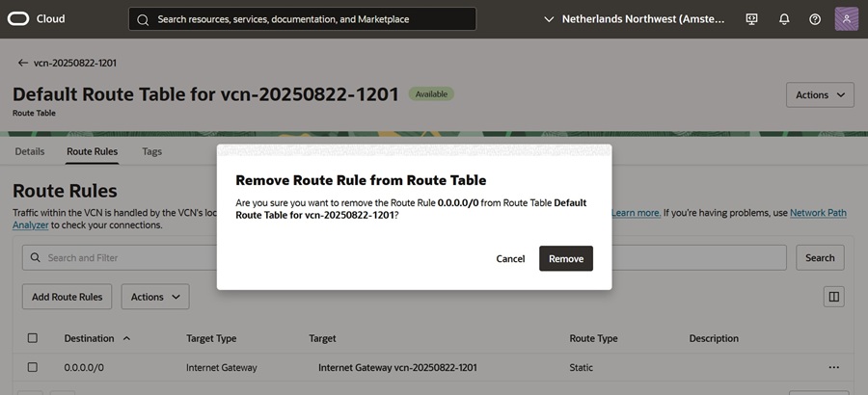Open the Learn more link
The width and height of the screenshot is (868, 395).
coord(637,213)
